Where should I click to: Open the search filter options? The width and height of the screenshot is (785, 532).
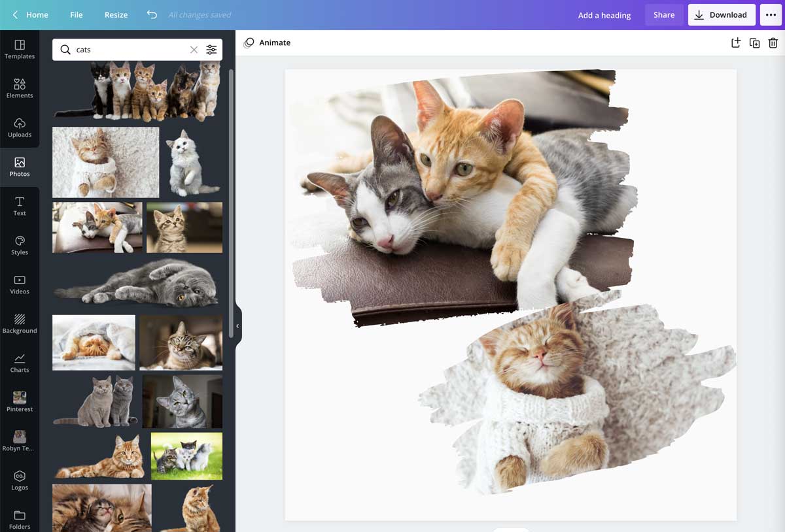(211, 49)
